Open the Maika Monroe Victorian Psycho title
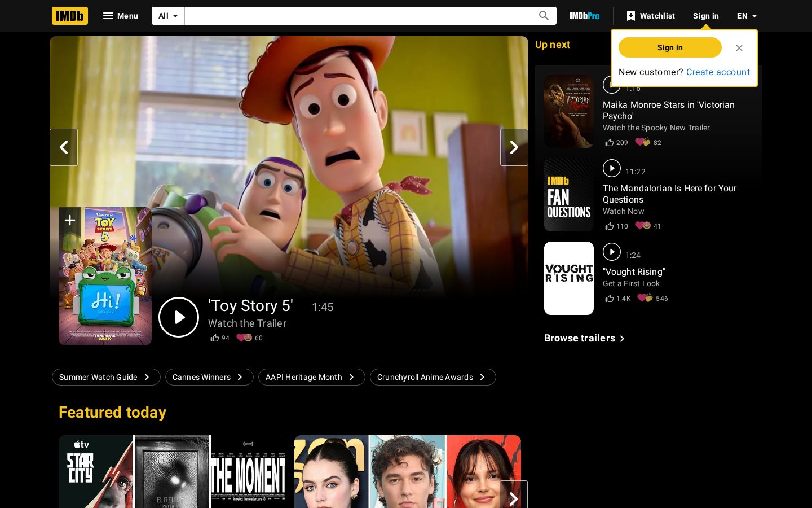 point(669,110)
